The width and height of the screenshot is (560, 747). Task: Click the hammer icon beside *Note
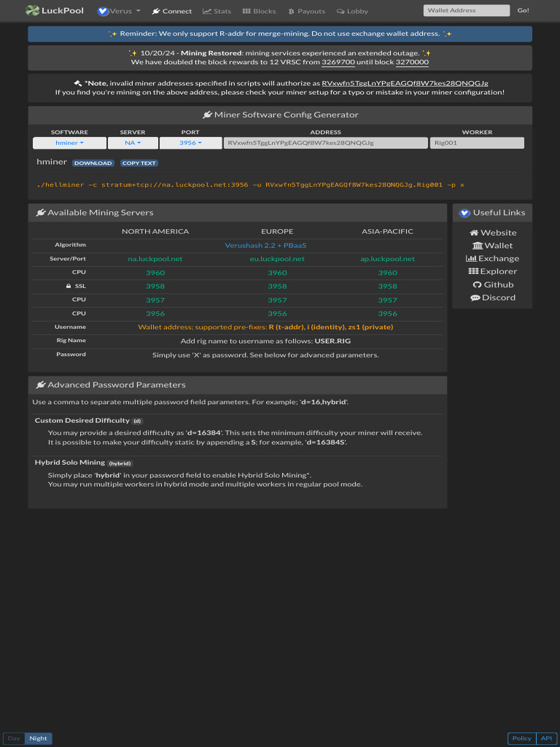pos(77,83)
